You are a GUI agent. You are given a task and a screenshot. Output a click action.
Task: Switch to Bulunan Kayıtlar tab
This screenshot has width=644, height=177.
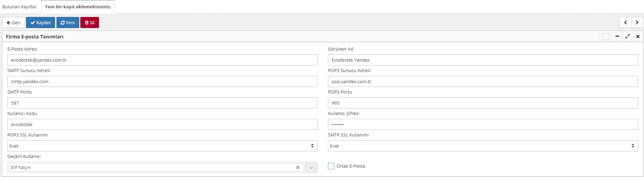19,7
